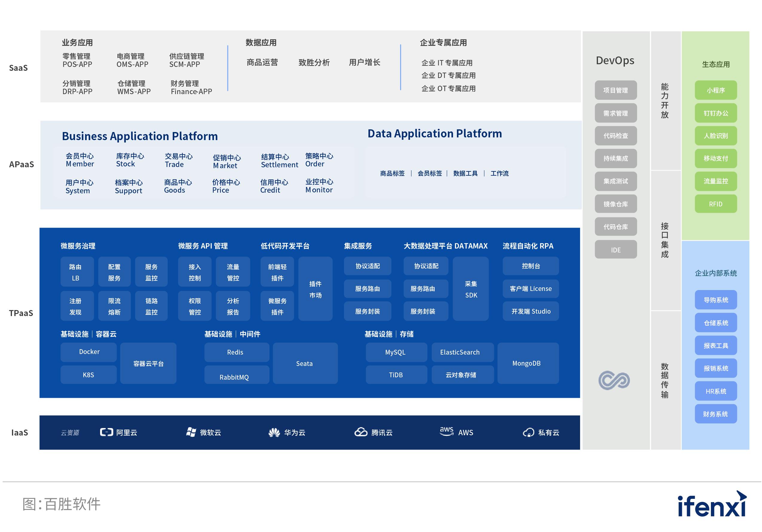Enable 流量监控 in the green ecosystem panel
Image resolution: width=762 pixels, height=532 pixels.
(x=716, y=181)
